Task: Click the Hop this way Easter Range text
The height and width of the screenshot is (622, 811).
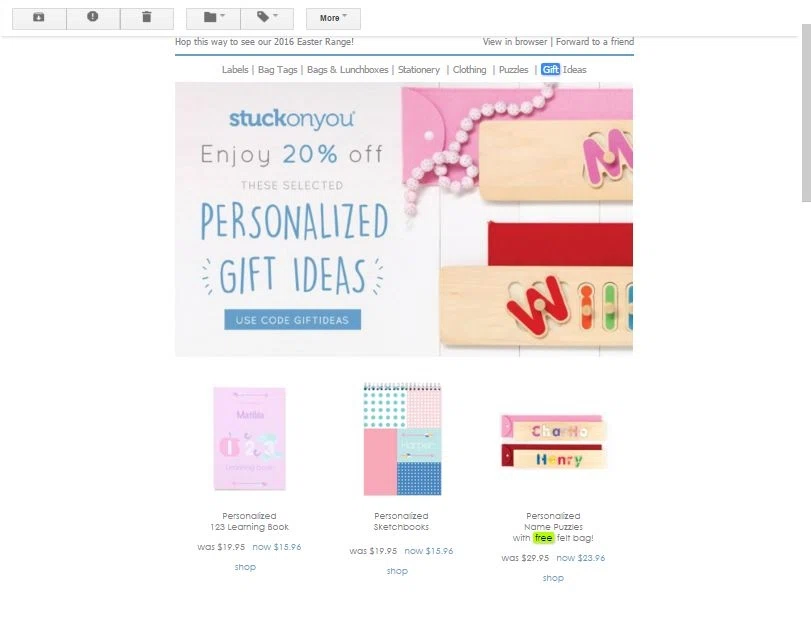Action: pos(264,42)
